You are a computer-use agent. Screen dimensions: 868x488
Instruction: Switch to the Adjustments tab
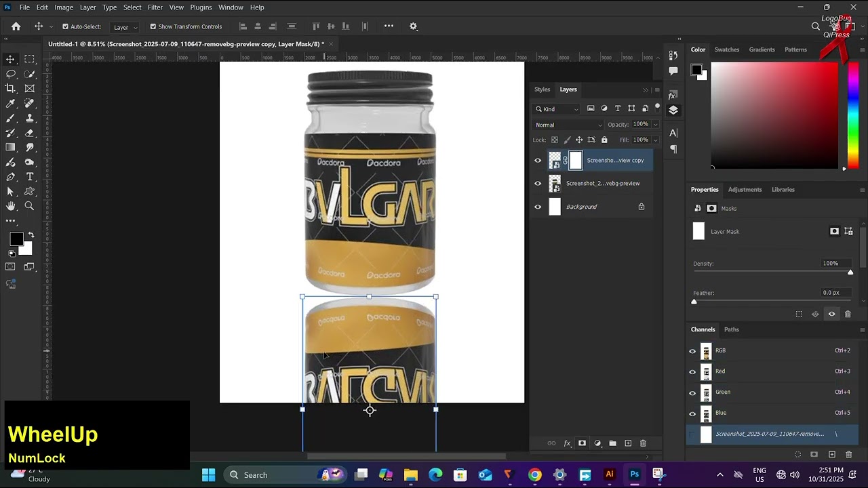pos(745,190)
